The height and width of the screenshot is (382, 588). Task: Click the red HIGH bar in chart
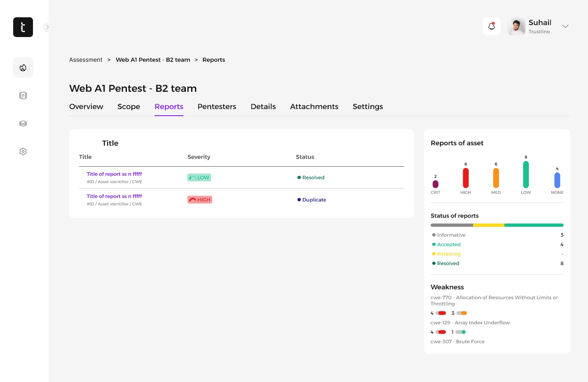466,178
